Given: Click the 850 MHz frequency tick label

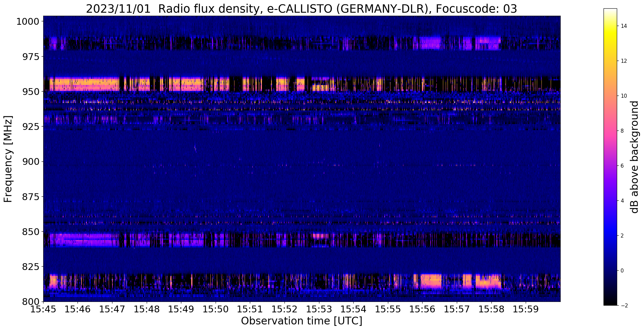Looking at the screenshot, I should coord(31,231).
